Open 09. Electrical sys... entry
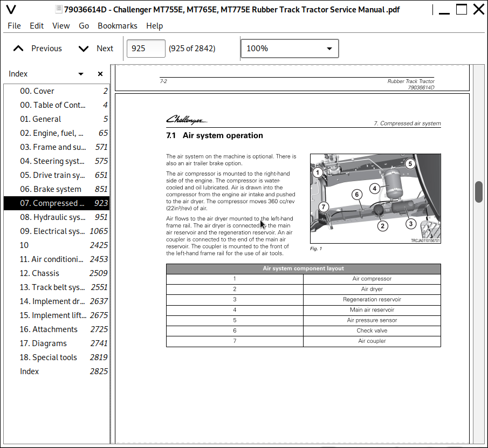The width and height of the screenshot is (488, 448). point(57,231)
